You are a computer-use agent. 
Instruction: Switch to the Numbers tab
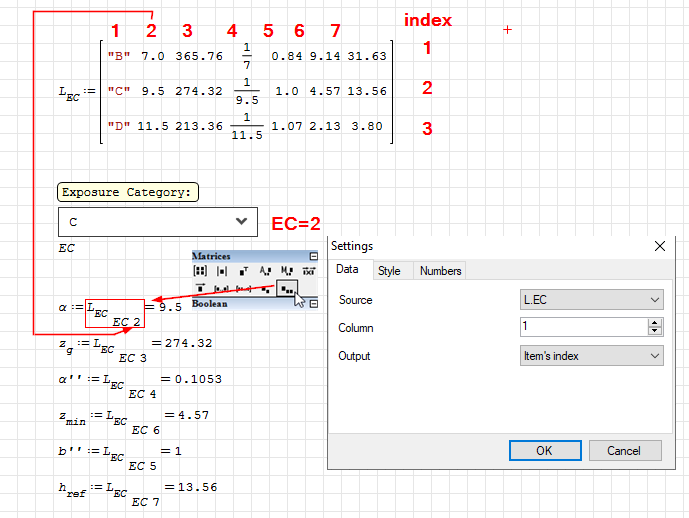(440, 271)
